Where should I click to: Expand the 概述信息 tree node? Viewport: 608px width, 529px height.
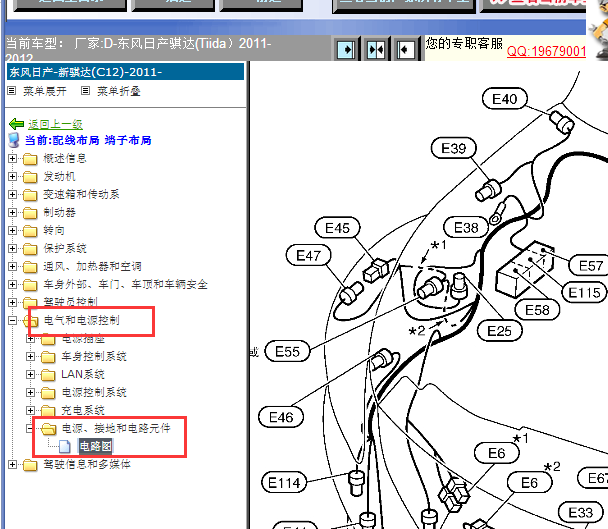click(13, 159)
